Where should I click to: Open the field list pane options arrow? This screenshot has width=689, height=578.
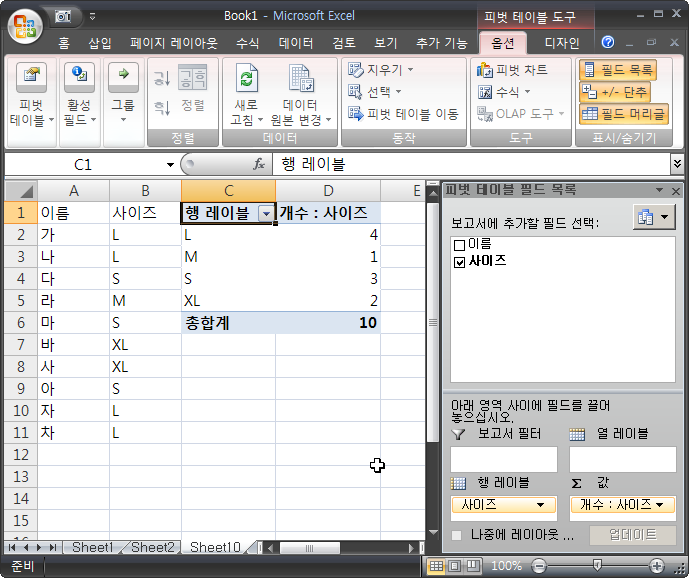tap(660, 190)
